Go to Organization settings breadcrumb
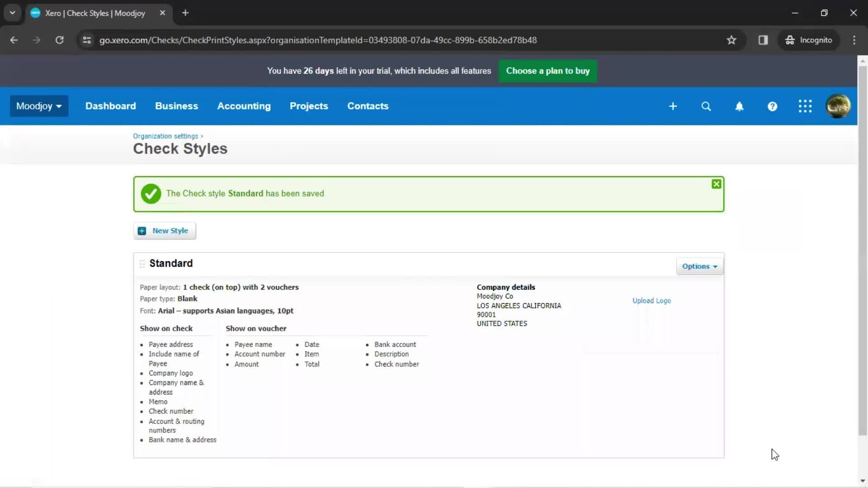The image size is (868, 488). tap(165, 136)
